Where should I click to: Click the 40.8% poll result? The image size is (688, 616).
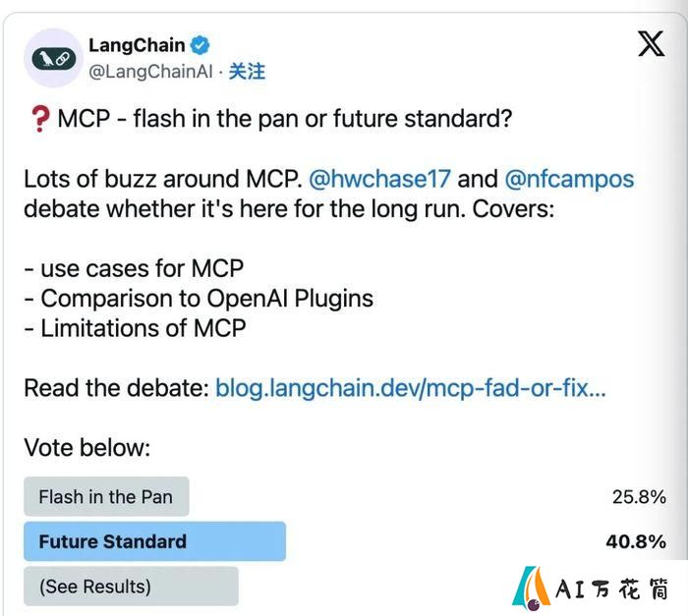pos(636,542)
